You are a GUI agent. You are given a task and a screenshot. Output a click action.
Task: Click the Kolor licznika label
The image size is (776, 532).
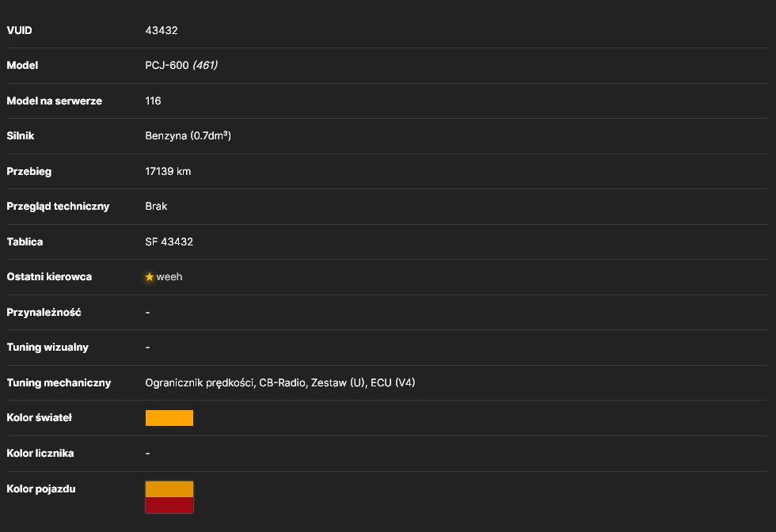(40, 454)
